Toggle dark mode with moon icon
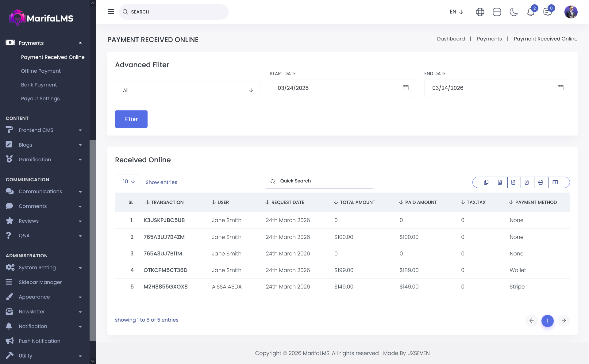The image size is (589, 364). [514, 12]
